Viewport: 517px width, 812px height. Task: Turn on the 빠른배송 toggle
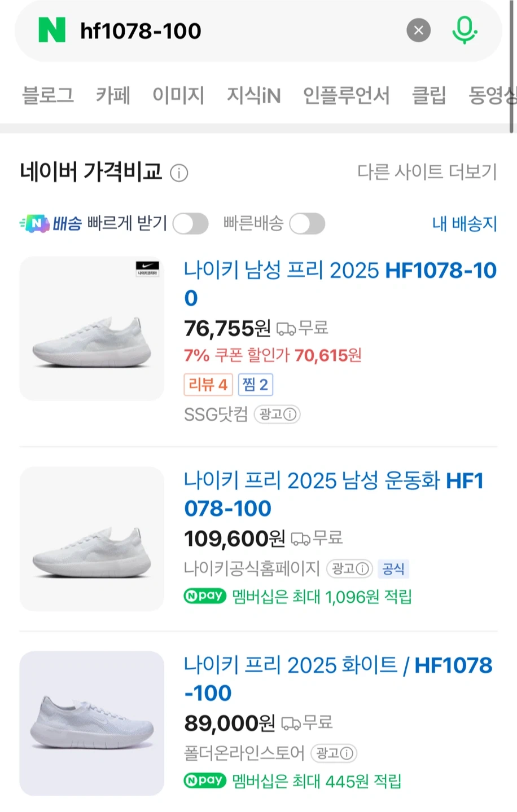coord(307,224)
